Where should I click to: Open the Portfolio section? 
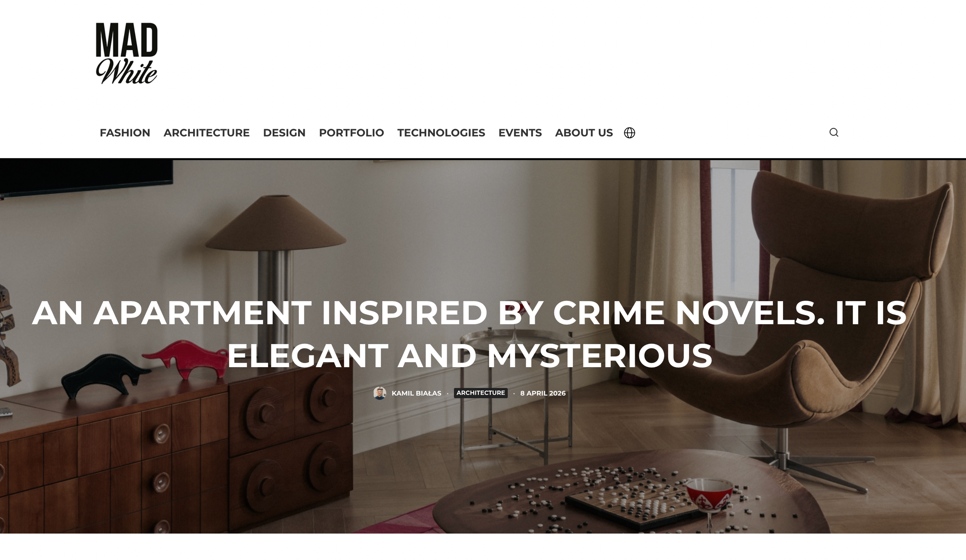(352, 132)
